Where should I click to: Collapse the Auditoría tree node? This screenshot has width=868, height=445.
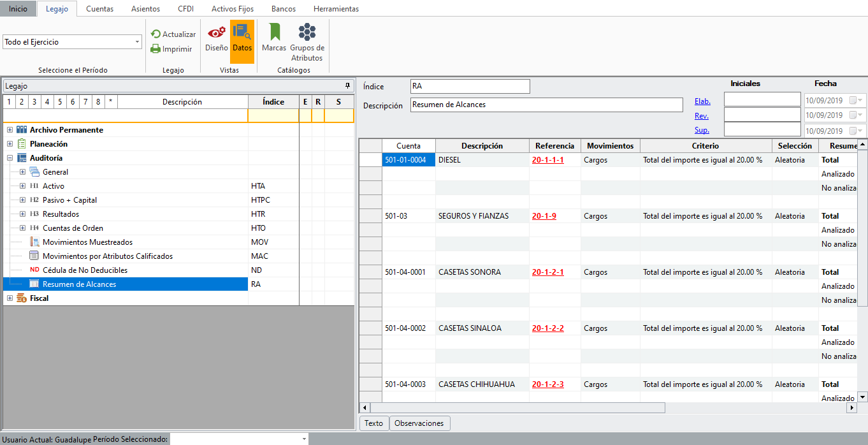tap(10, 158)
